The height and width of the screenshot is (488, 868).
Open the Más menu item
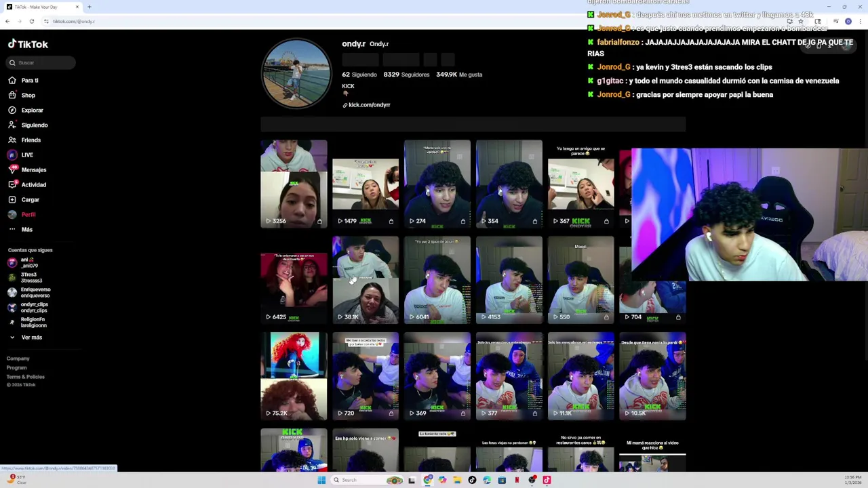(x=20, y=229)
